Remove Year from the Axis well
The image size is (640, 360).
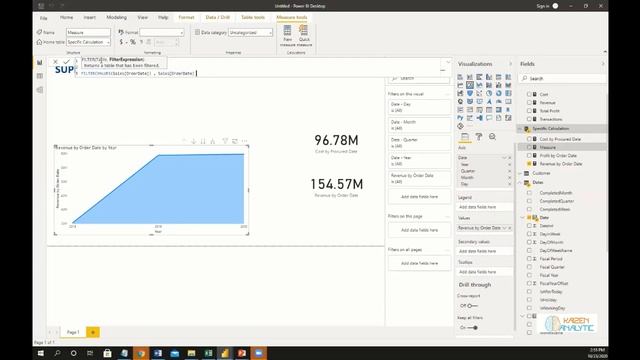click(x=509, y=164)
